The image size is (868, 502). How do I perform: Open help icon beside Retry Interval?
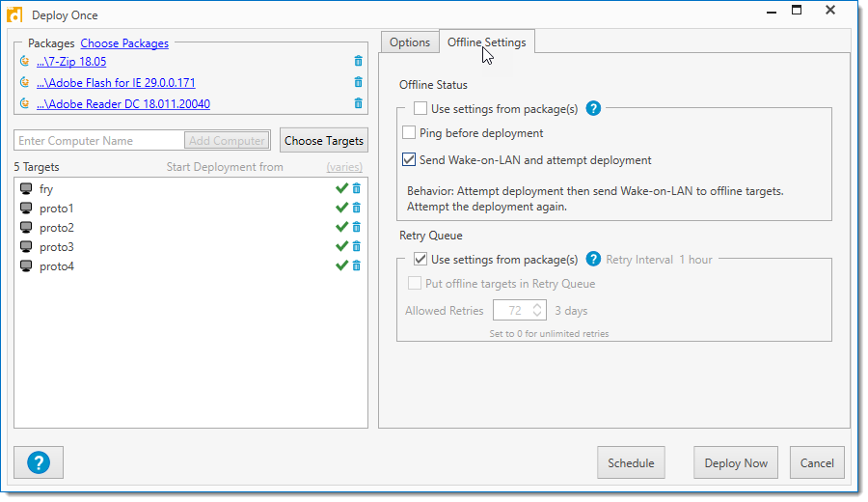pos(594,259)
